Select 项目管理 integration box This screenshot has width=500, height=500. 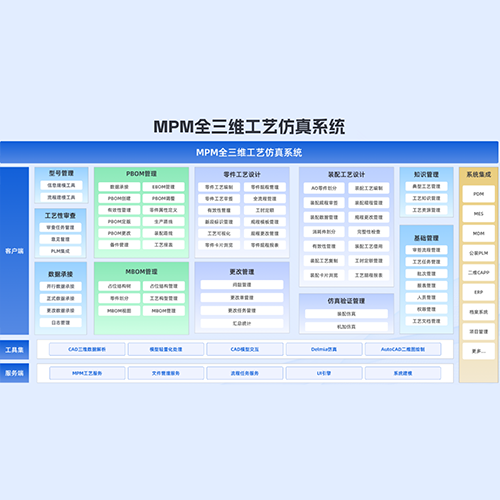pos(479,332)
